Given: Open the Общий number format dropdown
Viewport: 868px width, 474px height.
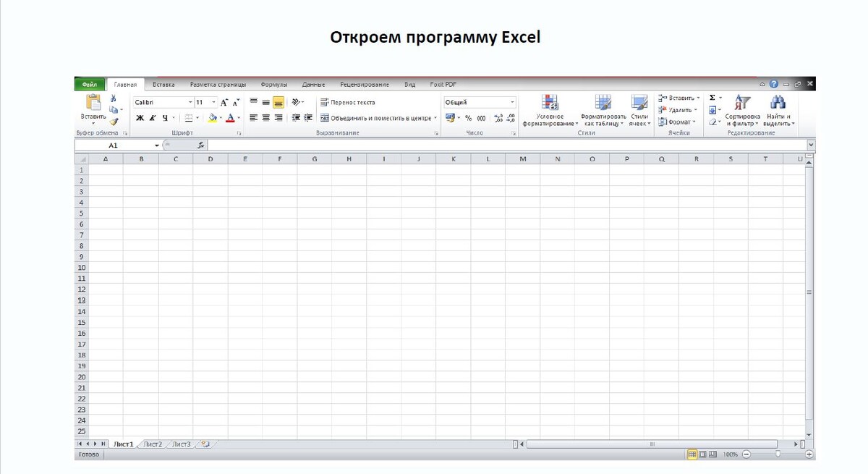Looking at the screenshot, I should click(513, 103).
